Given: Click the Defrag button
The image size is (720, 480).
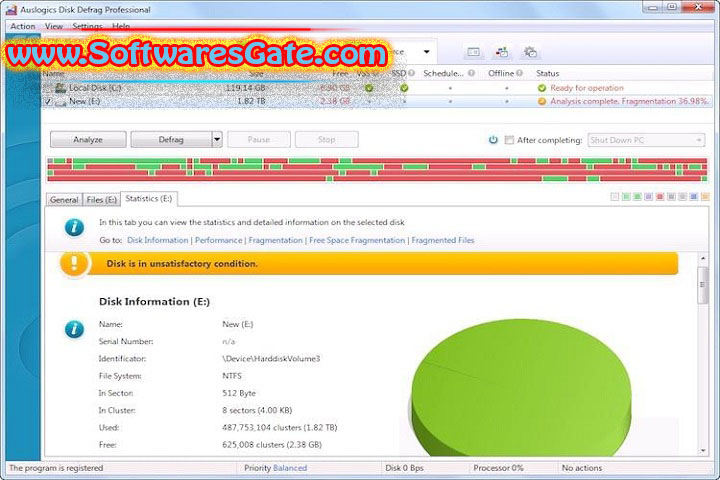Looking at the screenshot, I should [171, 139].
